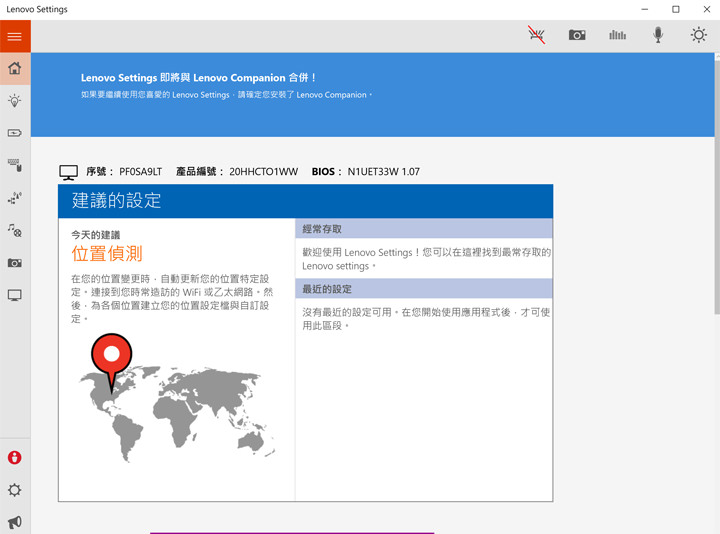Open the battery power settings
The width and height of the screenshot is (720, 534).
[x=15, y=133]
